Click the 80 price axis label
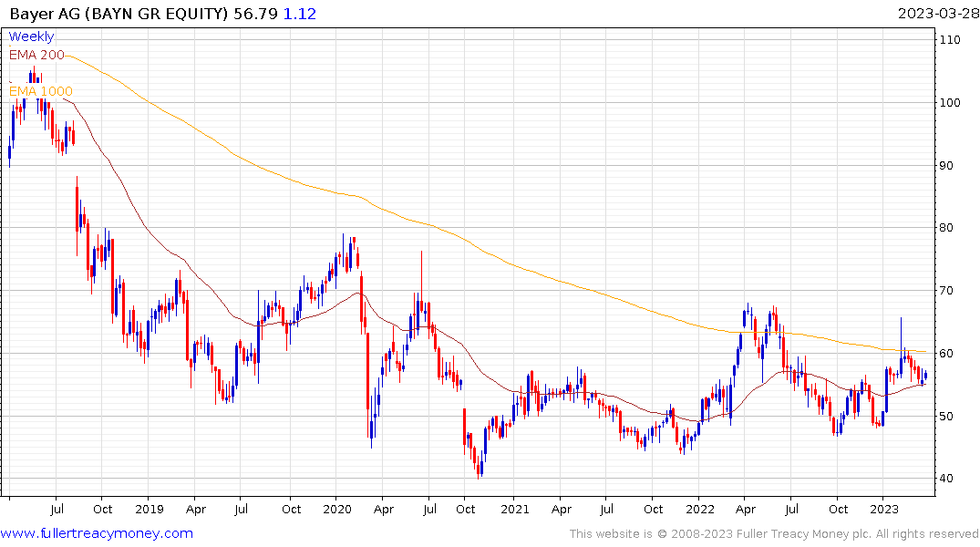980x547 pixels. [946, 228]
